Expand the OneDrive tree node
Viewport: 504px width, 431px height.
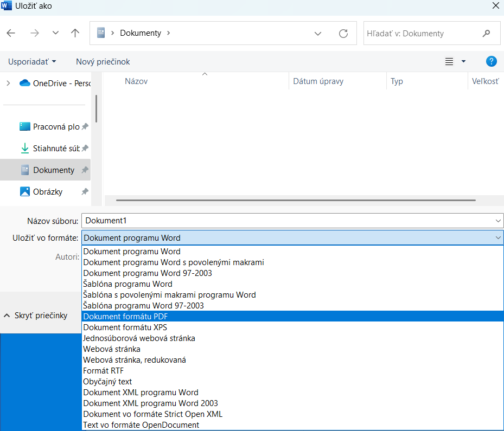tap(8, 83)
